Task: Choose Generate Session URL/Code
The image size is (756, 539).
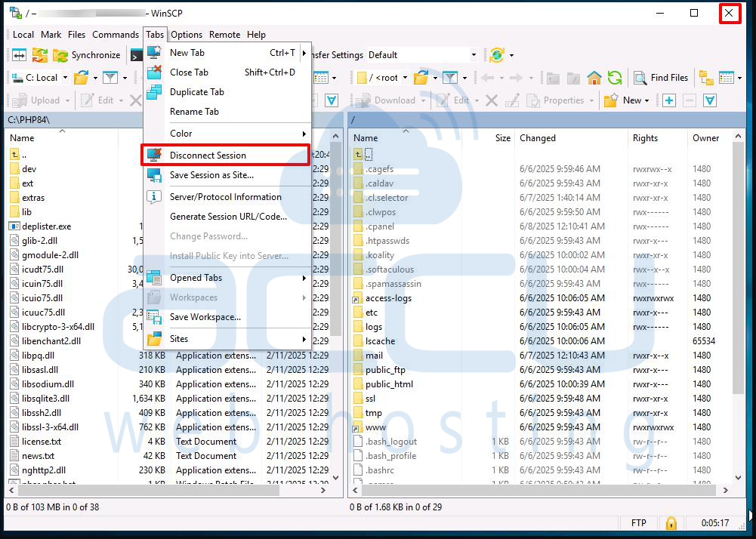Action: 227,217
